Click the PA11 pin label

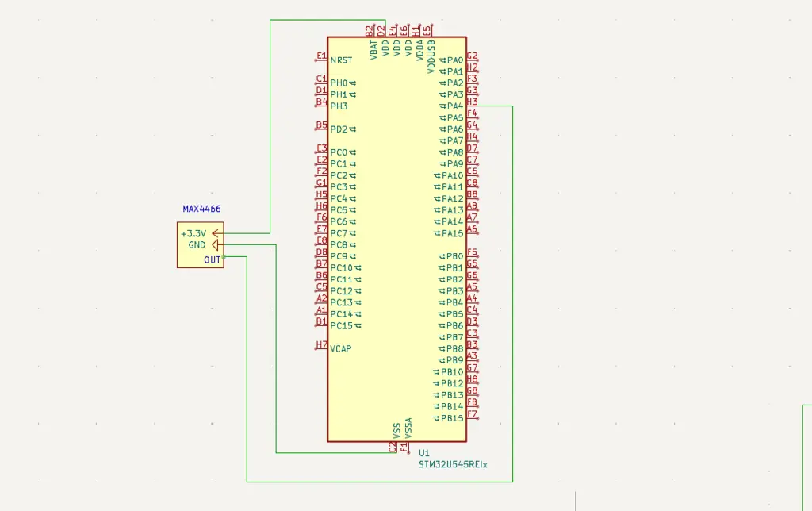[453, 187]
